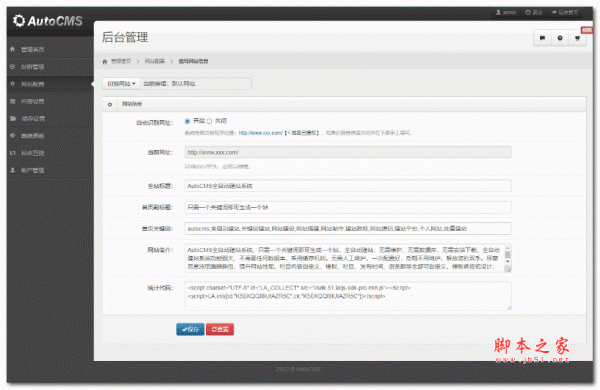This screenshot has width=600, height=390.
Task: Open the sidebar item with the bullhorn icon
Action: pyautogui.click(x=50, y=135)
